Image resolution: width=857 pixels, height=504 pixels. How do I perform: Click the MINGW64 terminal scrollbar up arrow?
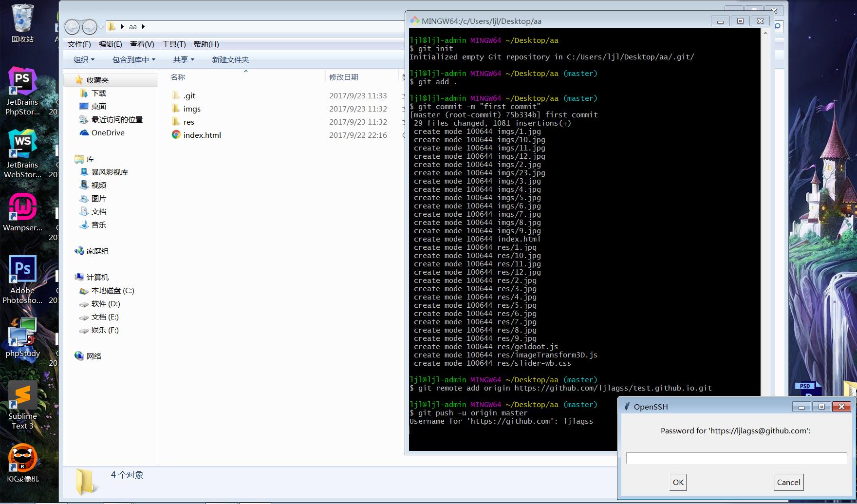(765, 33)
